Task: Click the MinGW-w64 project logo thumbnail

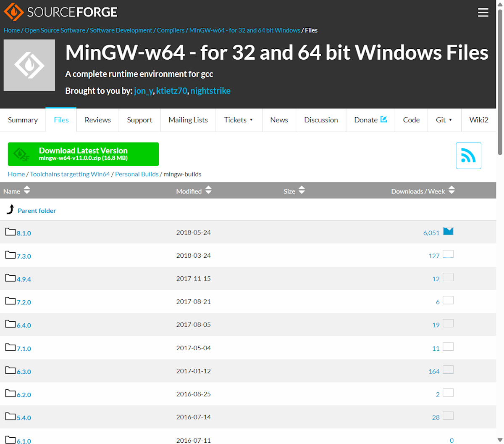Action: tap(29, 65)
